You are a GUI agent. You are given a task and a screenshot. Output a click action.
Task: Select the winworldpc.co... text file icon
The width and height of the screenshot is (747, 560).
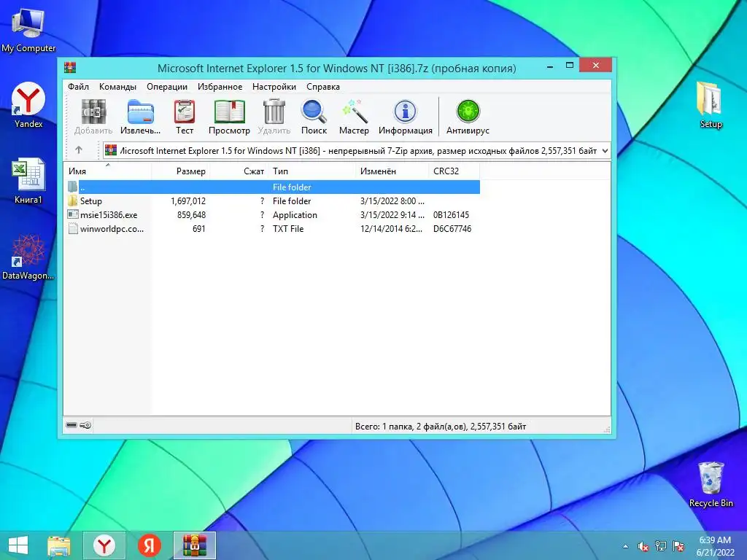[73, 228]
